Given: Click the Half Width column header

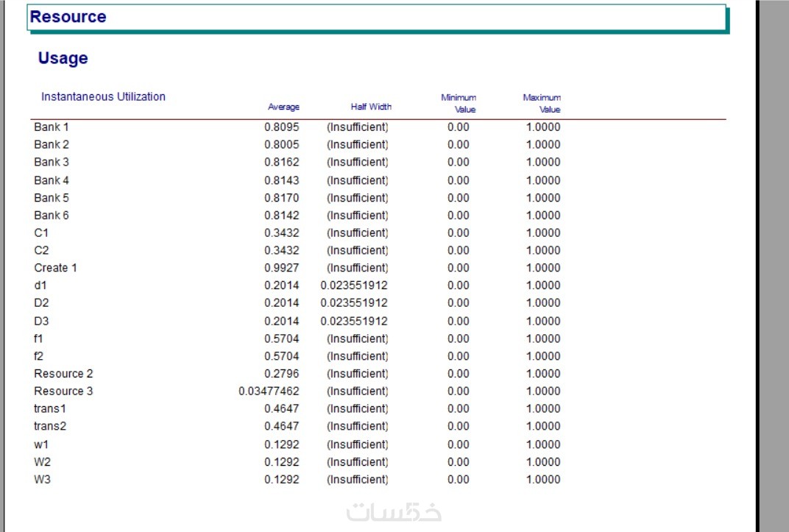Looking at the screenshot, I should click(x=371, y=107).
